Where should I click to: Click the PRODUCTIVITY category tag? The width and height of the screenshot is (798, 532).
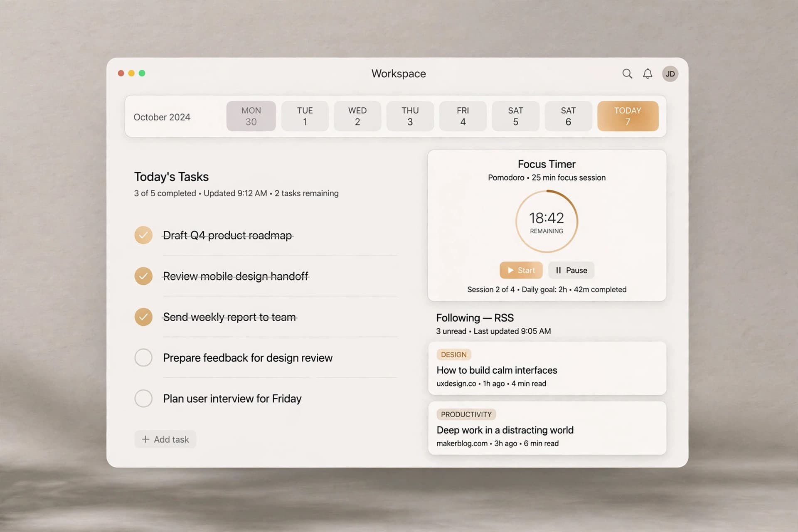pos(466,414)
